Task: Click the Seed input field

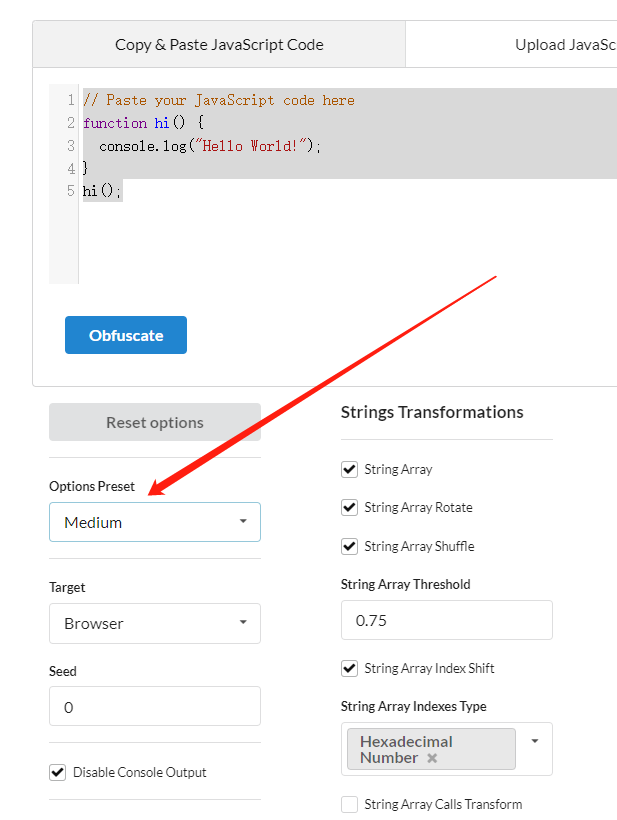Action: coord(155,707)
